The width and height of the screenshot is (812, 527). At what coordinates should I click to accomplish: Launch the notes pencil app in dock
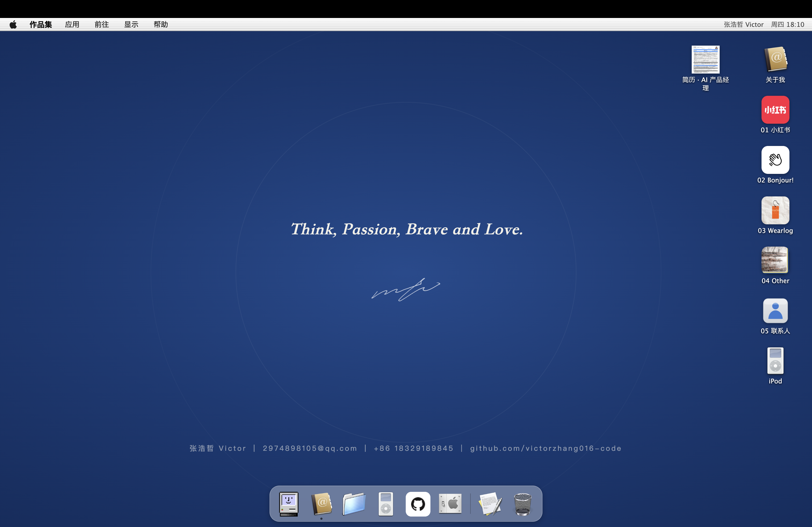click(490, 504)
